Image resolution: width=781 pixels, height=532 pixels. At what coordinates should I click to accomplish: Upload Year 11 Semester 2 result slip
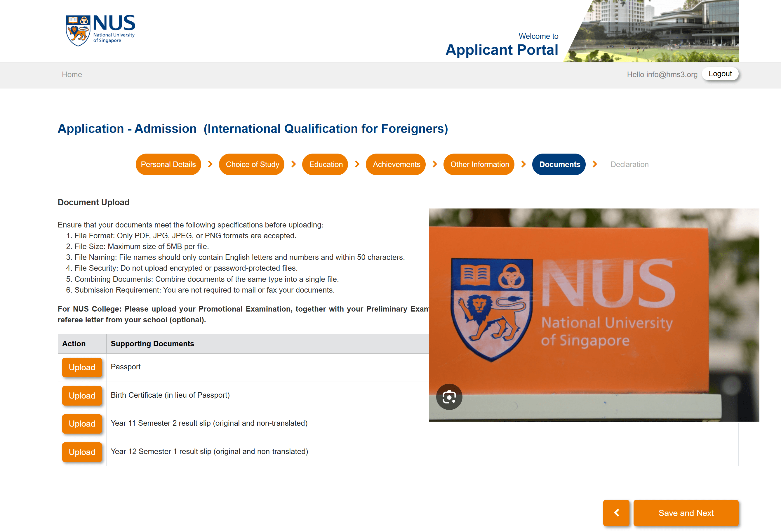(82, 424)
